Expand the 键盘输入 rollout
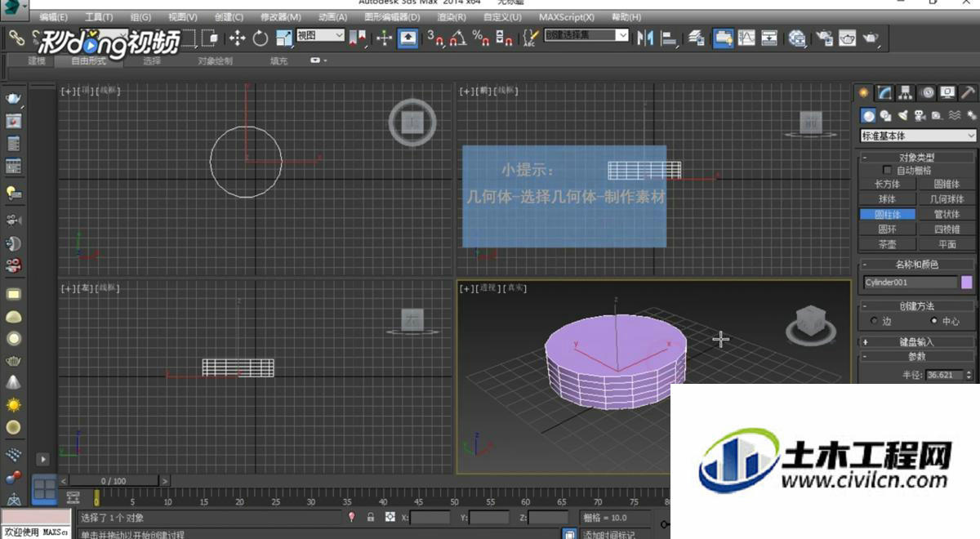 click(x=917, y=342)
